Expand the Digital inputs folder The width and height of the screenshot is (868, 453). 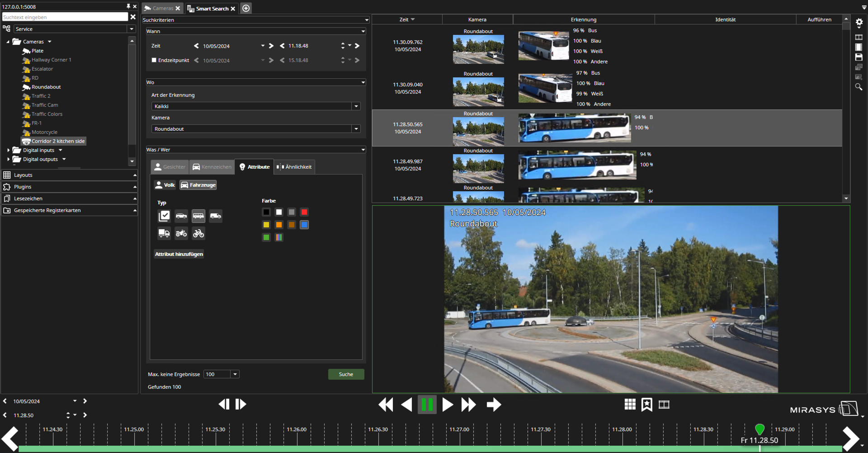tap(9, 150)
